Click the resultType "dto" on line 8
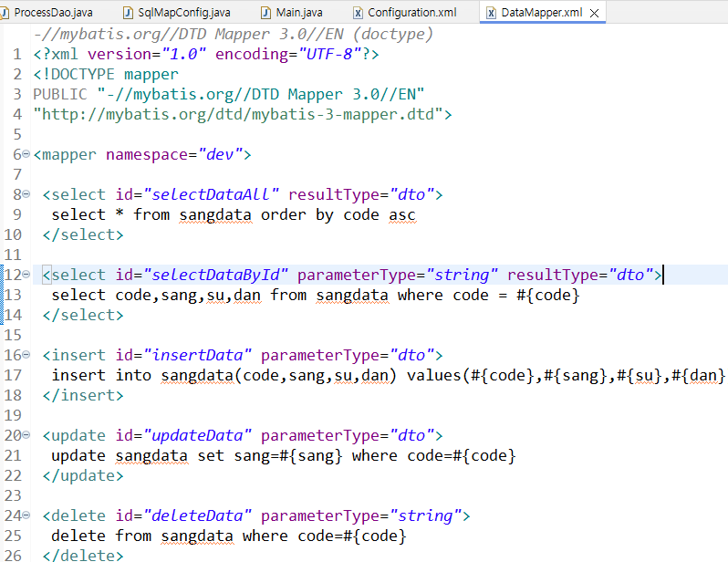 411,194
